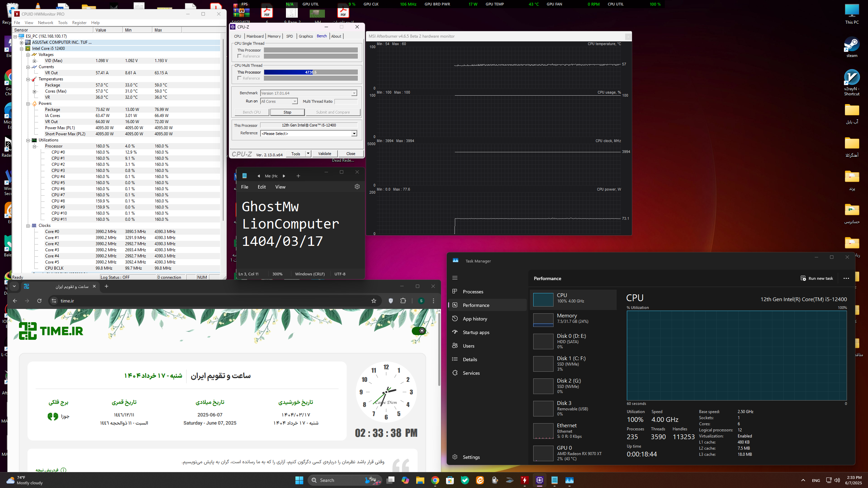The height and width of the screenshot is (488, 868).
Task: Collapse the Clocks group in HWMonitor
Action: (x=28, y=226)
